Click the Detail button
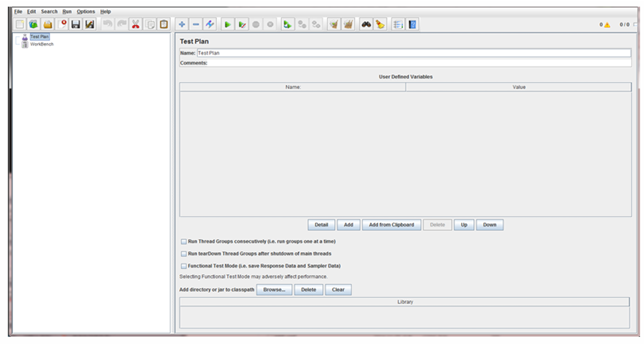The width and height of the screenshot is (644, 345). 321,225
